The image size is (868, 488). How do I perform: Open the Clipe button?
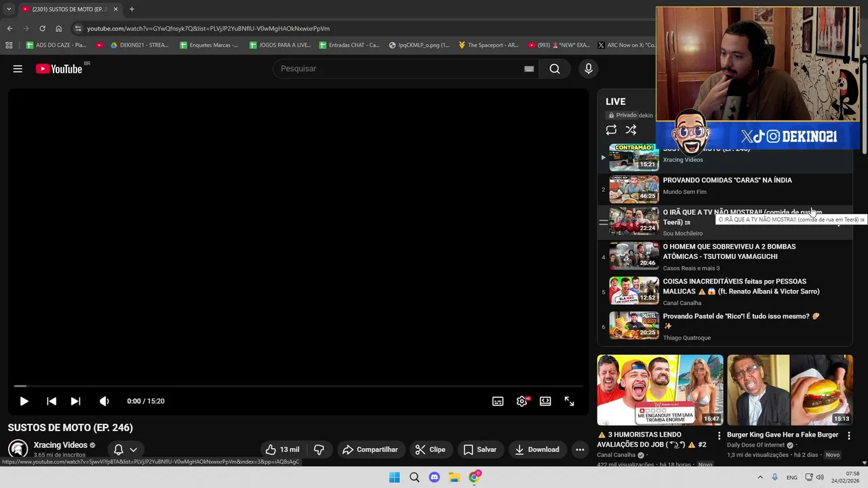pyautogui.click(x=431, y=449)
